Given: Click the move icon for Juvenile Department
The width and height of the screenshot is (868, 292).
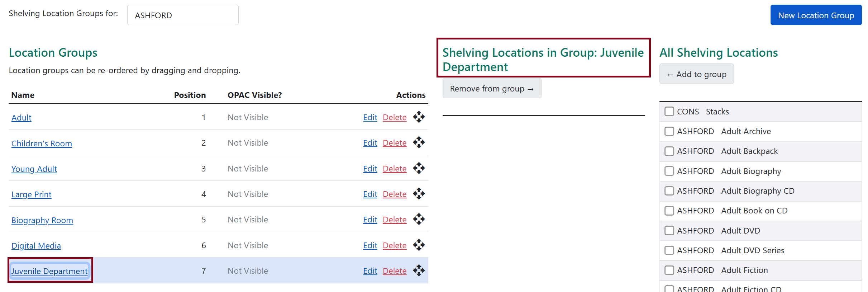Looking at the screenshot, I should pyautogui.click(x=419, y=271).
